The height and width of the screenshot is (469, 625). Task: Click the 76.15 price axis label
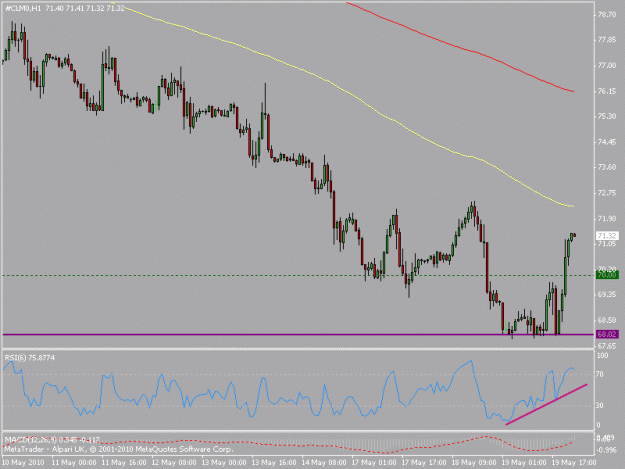click(x=607, y=91)
